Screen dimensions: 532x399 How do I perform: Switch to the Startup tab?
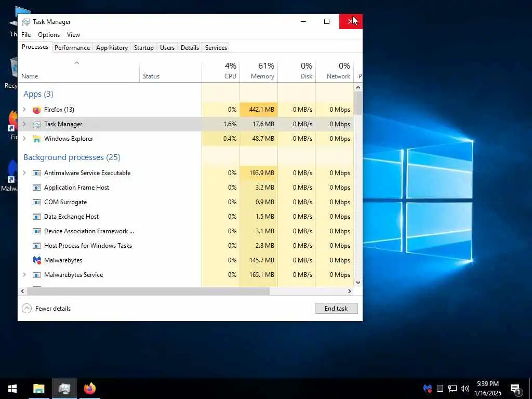tap(144, 48)
